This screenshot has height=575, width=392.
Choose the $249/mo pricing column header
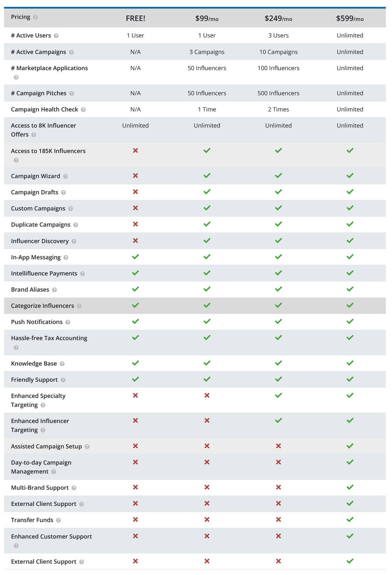coord(278,18)
